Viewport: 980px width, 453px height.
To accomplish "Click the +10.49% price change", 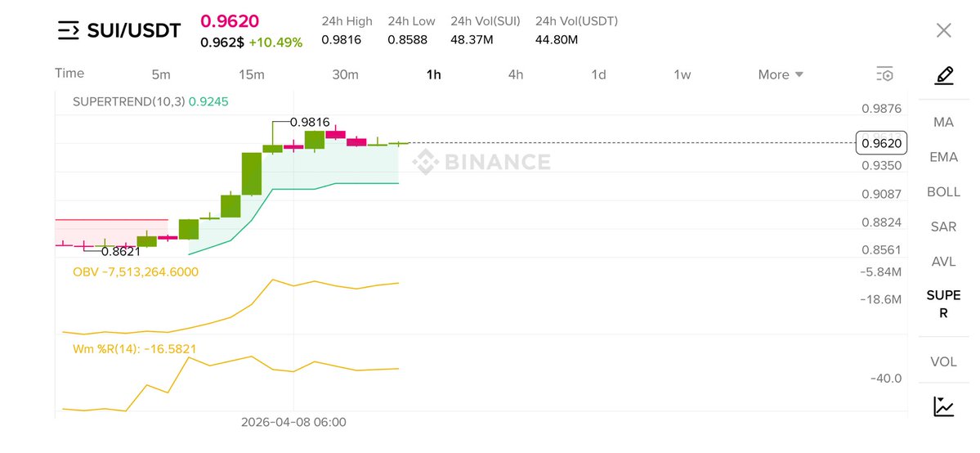I will (x=275, y=43).
